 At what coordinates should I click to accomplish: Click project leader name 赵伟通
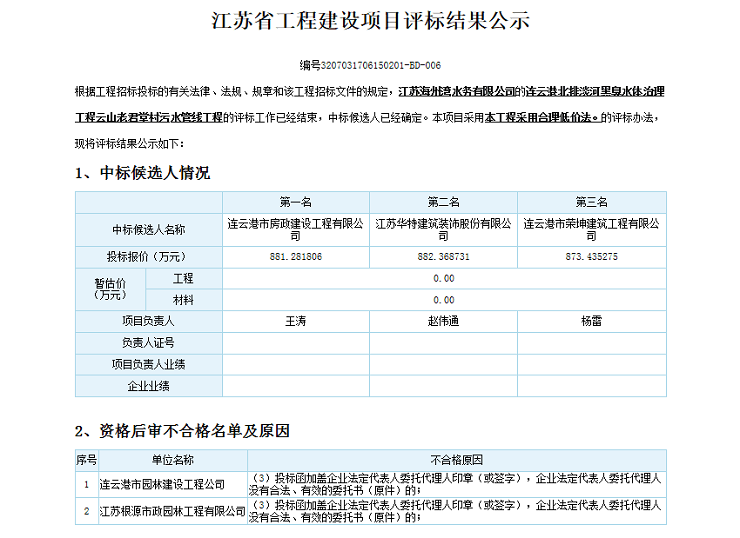444,321
